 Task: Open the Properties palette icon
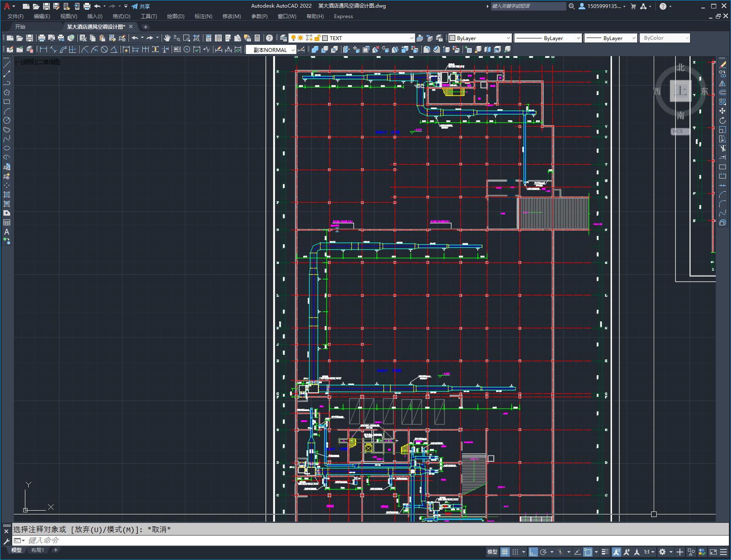tap(209, 38)
